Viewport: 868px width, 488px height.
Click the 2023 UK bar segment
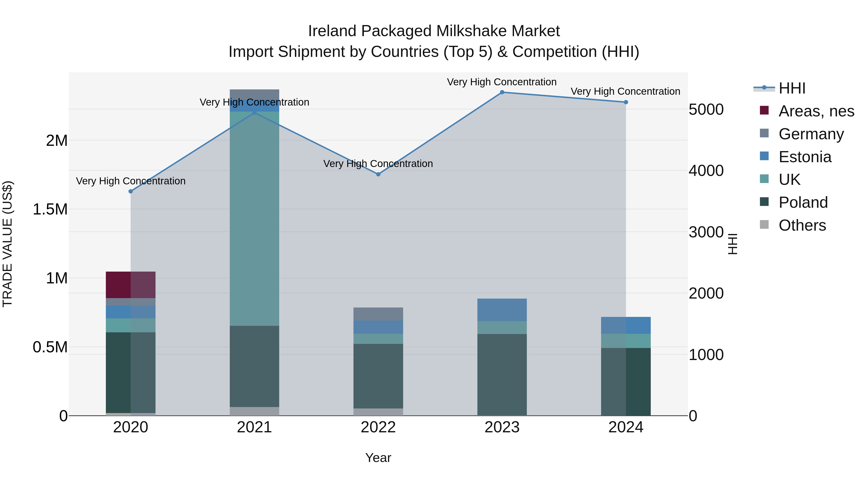[x=502, y=328]
